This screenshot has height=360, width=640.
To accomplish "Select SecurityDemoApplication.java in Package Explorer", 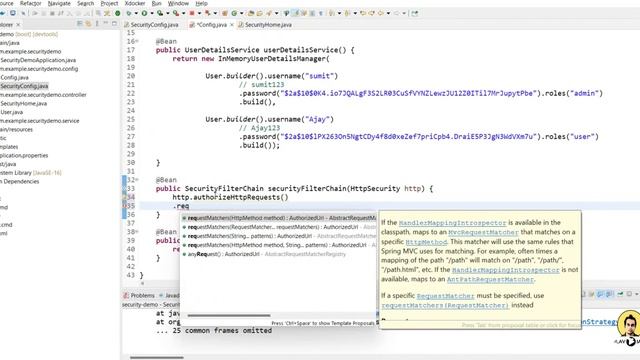I will 38,60.
